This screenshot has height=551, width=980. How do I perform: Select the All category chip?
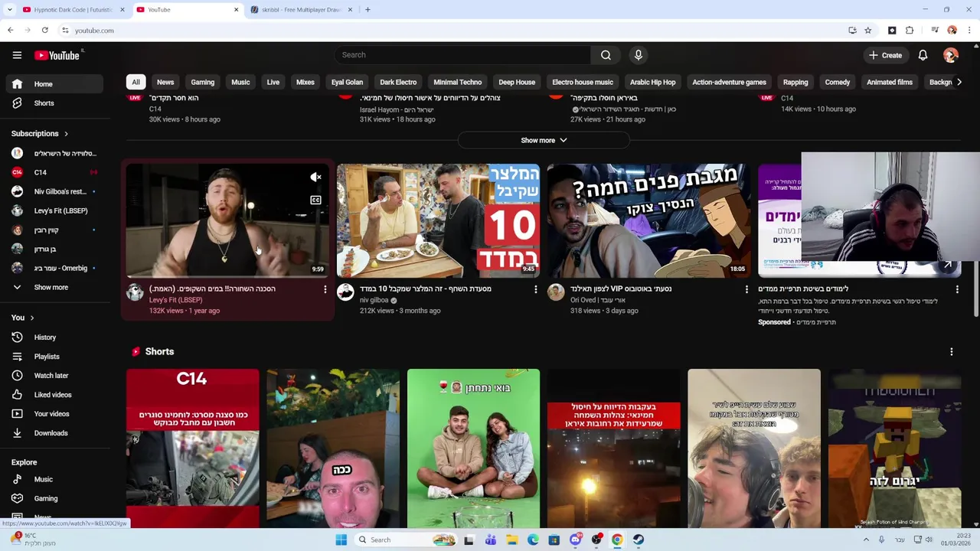(x=136, y=83)
